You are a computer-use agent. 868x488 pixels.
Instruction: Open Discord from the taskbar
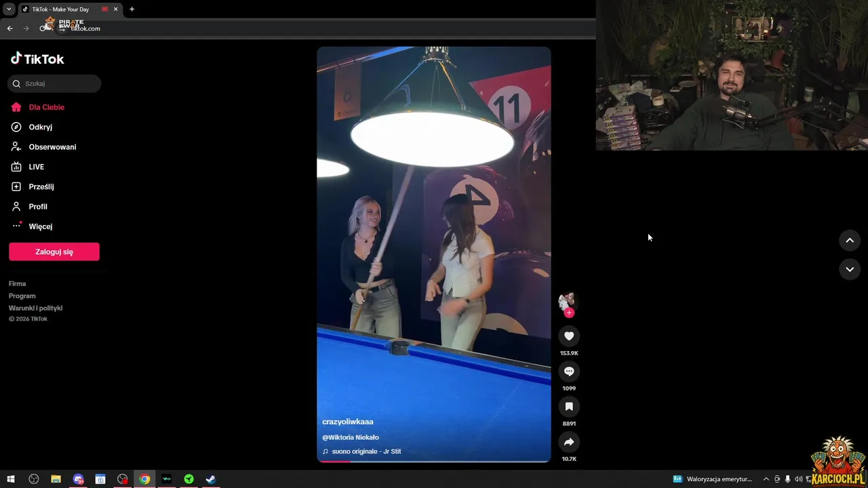pos(78,479)
